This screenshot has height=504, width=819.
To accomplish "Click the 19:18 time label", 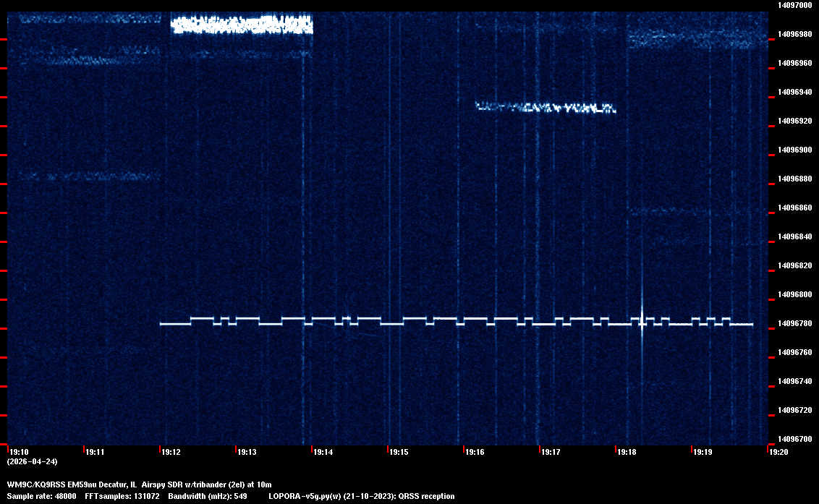I will (627, 452).
